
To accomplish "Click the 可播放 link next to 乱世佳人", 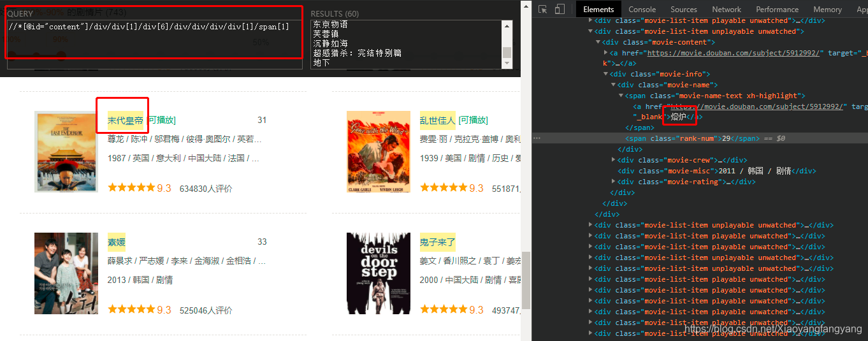I will pos(474,120).
